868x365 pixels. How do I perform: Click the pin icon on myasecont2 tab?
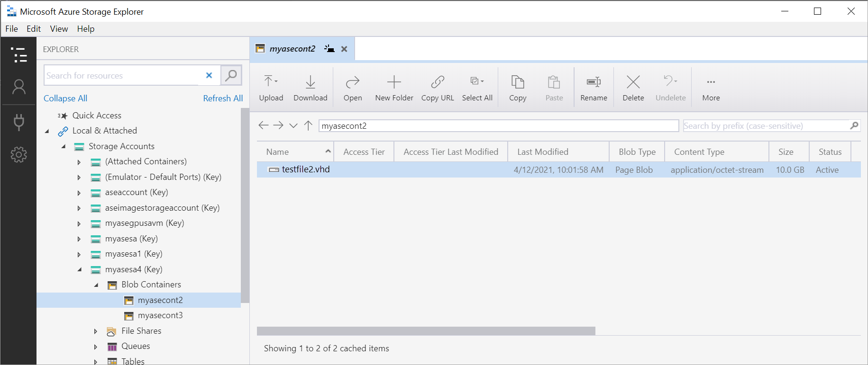pos(329,48)
